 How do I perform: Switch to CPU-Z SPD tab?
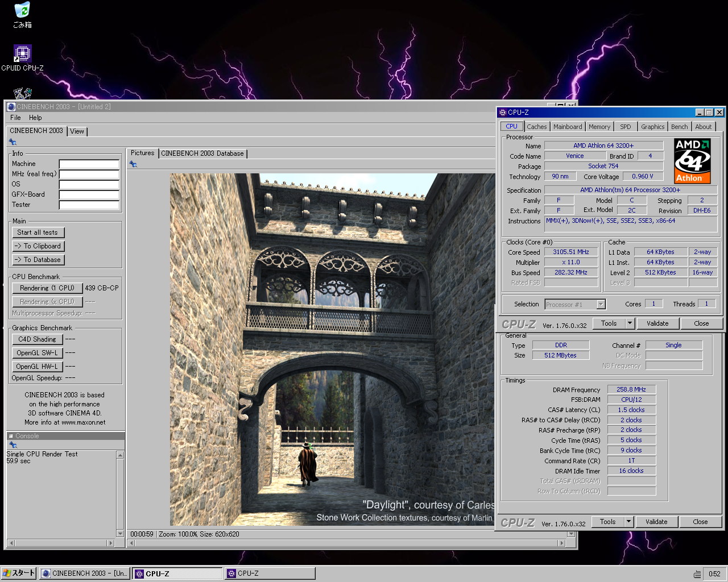click(x=626, y=127)
